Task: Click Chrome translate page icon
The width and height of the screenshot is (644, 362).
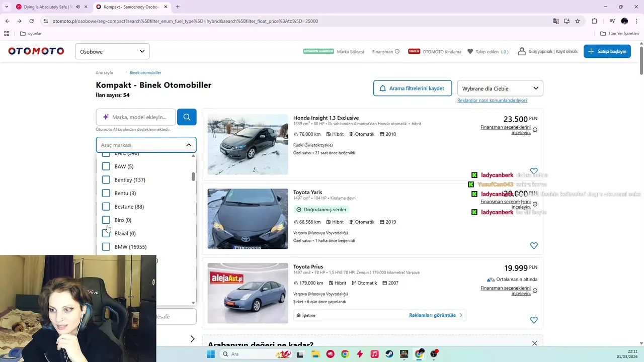Action: click(x=556, y=21)
